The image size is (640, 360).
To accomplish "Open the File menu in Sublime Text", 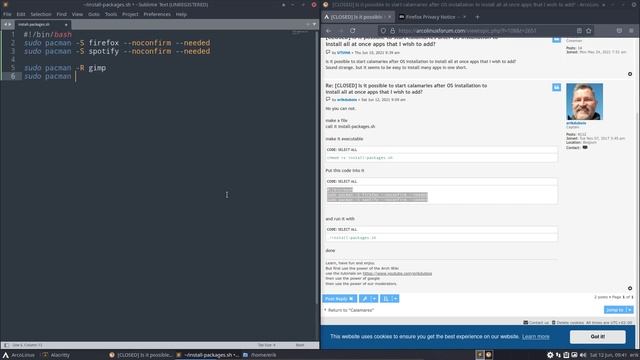I will 7,14.
